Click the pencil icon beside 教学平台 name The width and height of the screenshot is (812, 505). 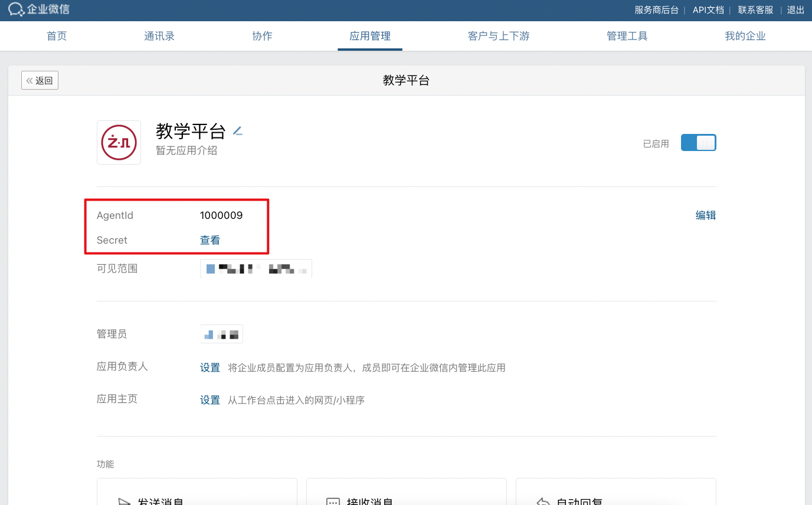[237, 131]
